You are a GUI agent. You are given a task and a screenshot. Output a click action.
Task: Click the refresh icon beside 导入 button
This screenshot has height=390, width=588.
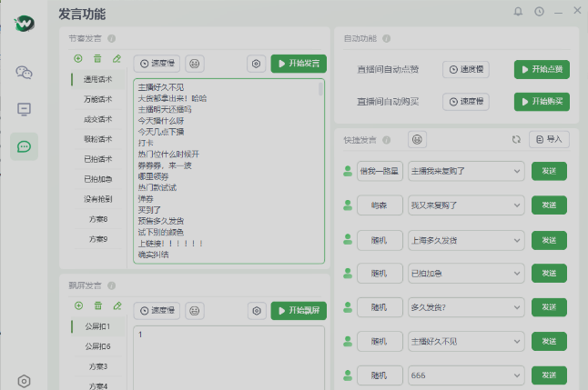[516, 139]
